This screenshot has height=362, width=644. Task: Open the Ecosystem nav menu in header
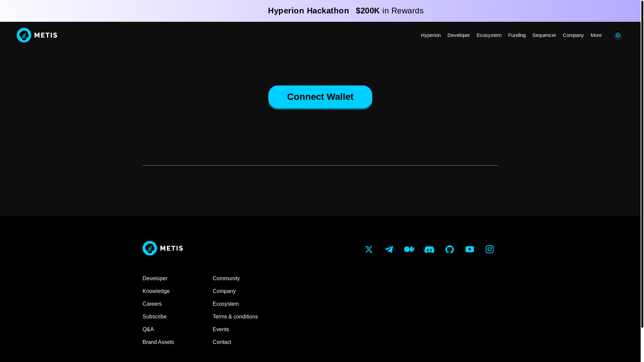pyautogui.click(x=489, y=35)
